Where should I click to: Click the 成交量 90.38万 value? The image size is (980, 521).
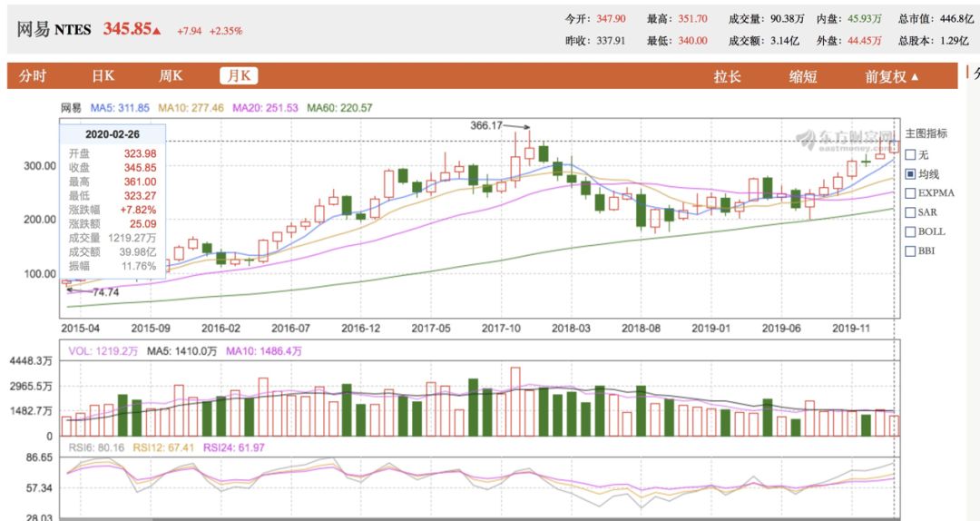point(787,19)
